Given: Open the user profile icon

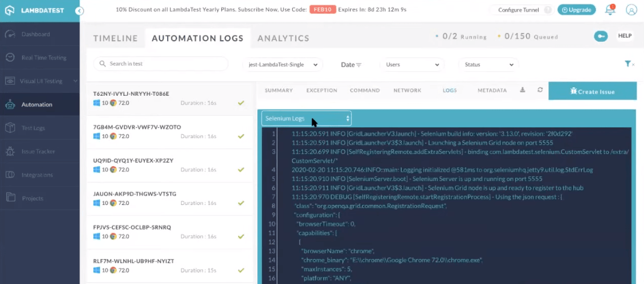Looking at the screenshot, I should point(630,10).
